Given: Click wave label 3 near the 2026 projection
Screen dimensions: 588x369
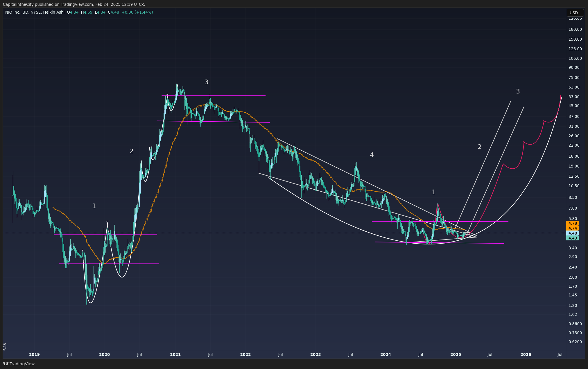Looking at the screenshot, I should click(x=518, y=91).
